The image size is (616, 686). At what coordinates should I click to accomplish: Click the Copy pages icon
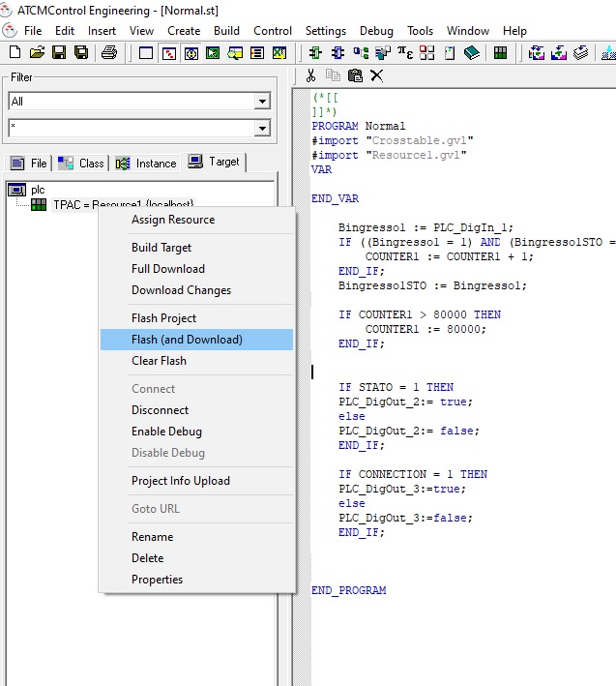(333, 75)
